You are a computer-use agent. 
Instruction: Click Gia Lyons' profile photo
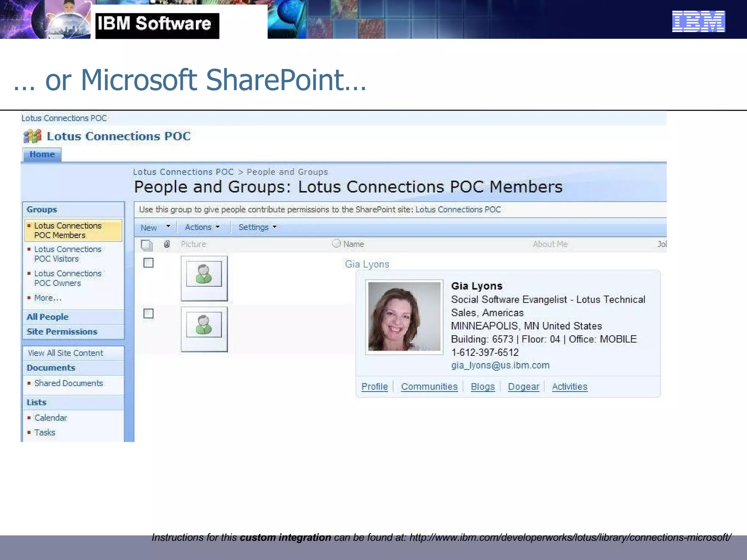click(404, 316)
